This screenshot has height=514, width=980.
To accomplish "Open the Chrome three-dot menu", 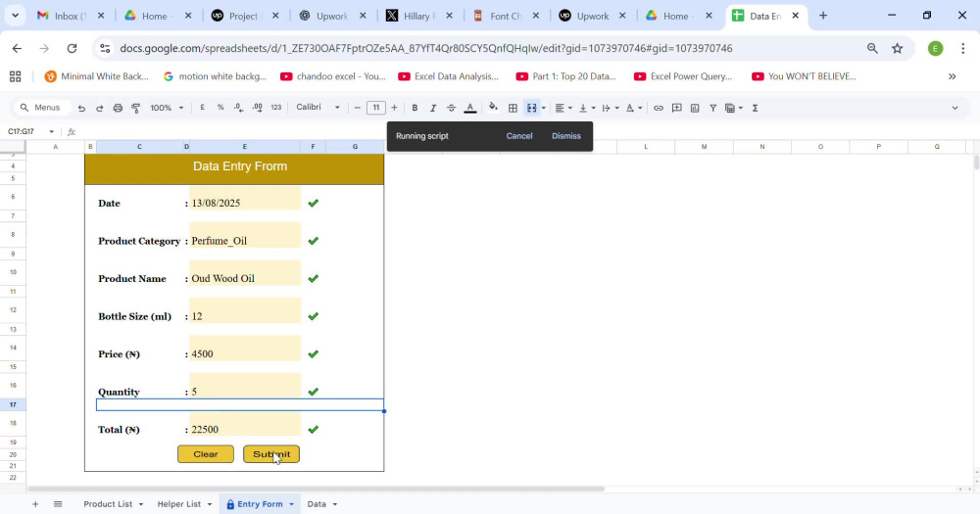I will coord(962,48).
